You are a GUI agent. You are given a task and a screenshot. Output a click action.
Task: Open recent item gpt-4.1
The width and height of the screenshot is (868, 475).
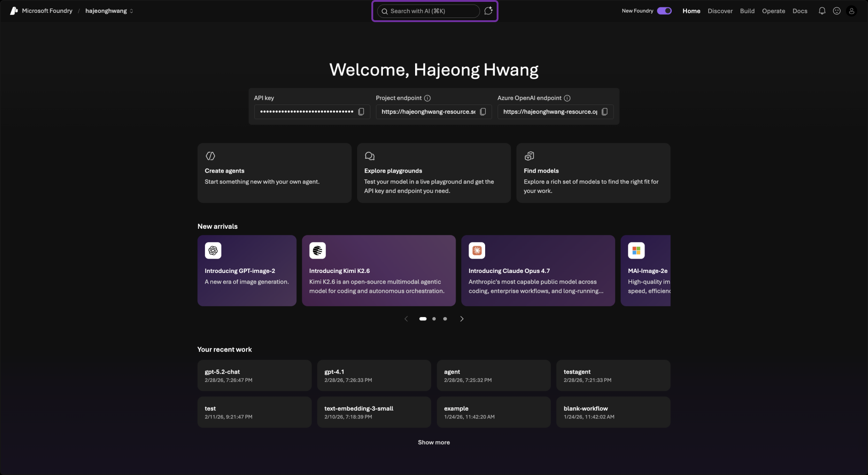(374, 376)
